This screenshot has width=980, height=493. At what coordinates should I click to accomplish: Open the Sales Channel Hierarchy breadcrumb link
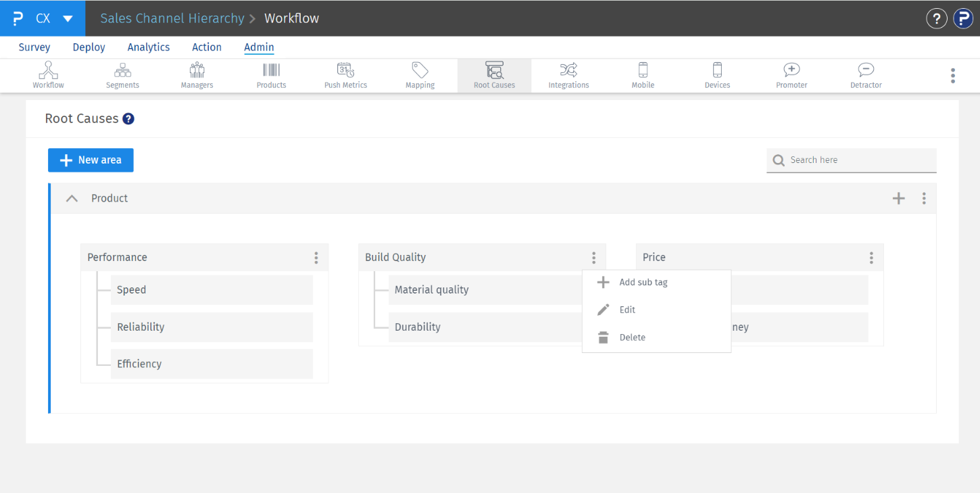click(x=172, y=18)
